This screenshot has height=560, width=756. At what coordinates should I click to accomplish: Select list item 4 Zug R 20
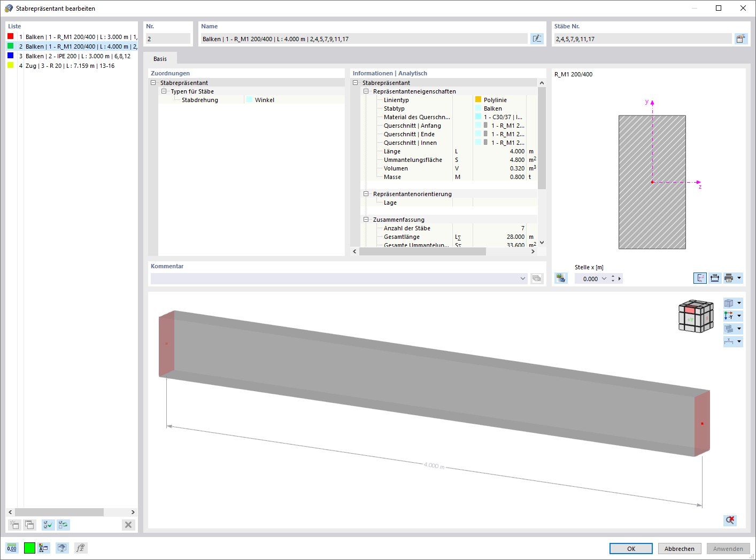tap(72, 66)
